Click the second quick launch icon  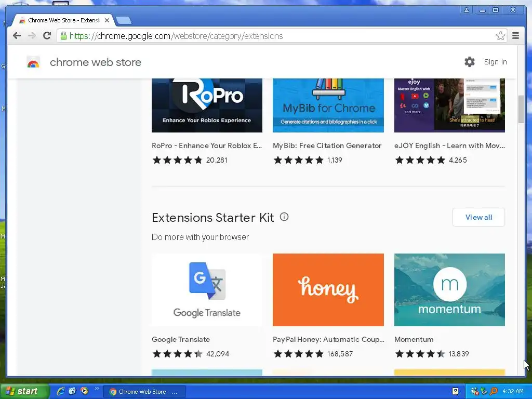click(x=72, y=391)
